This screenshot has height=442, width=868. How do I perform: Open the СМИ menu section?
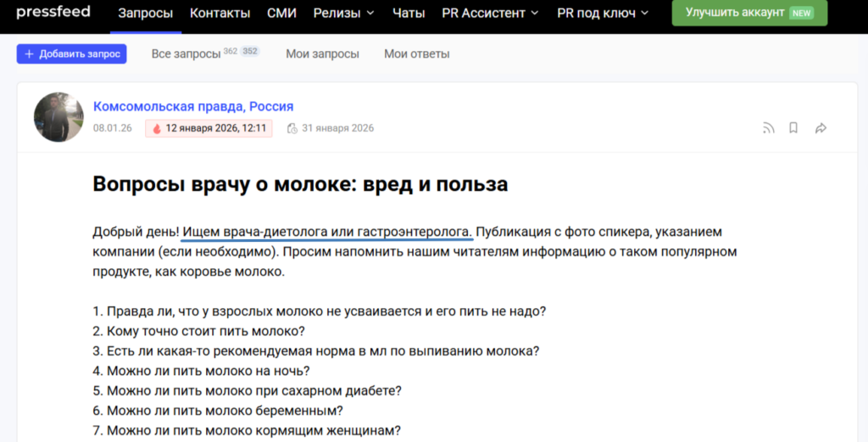click(281, 13)
